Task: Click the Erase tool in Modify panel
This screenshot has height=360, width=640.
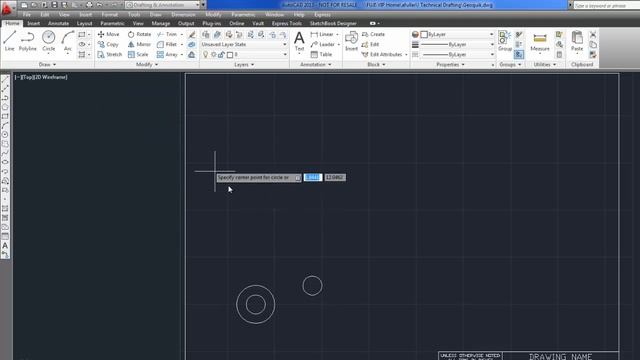Action: 192,35
